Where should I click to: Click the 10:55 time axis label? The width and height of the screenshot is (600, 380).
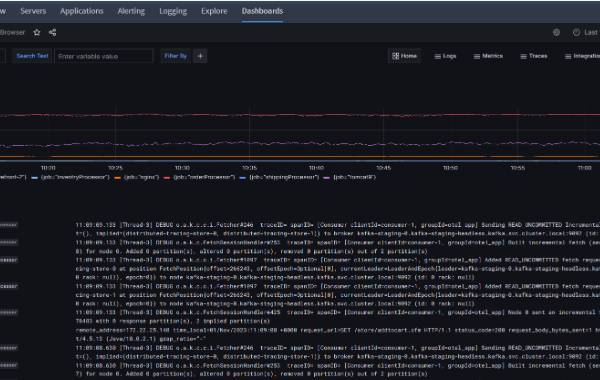[x=518, y=168]
